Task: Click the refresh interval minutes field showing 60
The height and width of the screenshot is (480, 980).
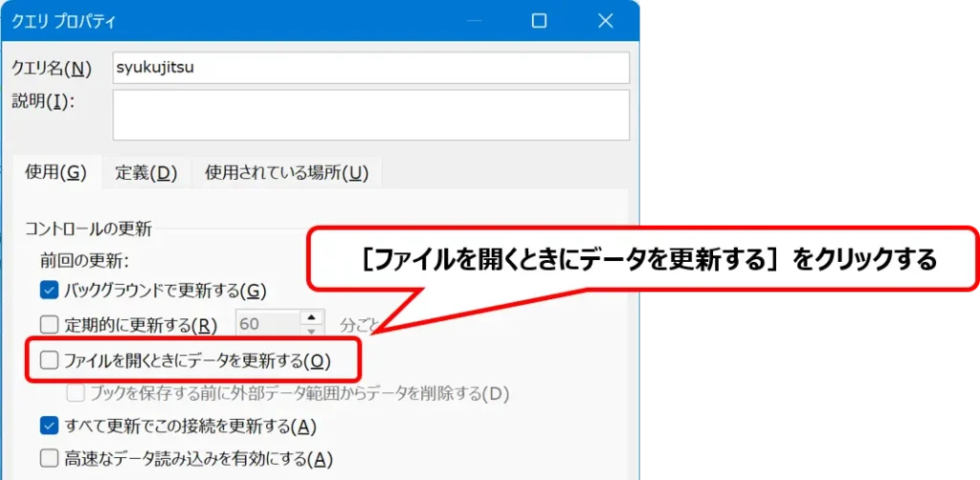Action: [268, 324]
